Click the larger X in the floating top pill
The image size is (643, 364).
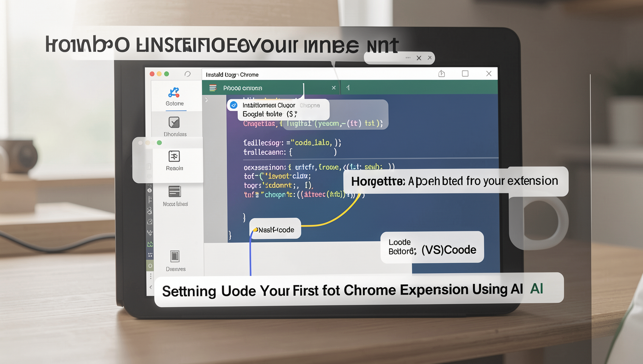pos(419,58)
